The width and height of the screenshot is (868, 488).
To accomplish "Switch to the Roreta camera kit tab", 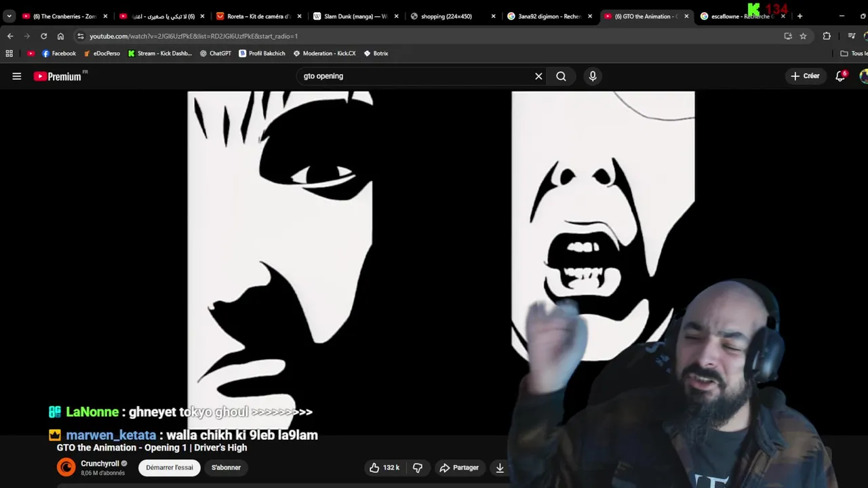I will tap(260, 16).
